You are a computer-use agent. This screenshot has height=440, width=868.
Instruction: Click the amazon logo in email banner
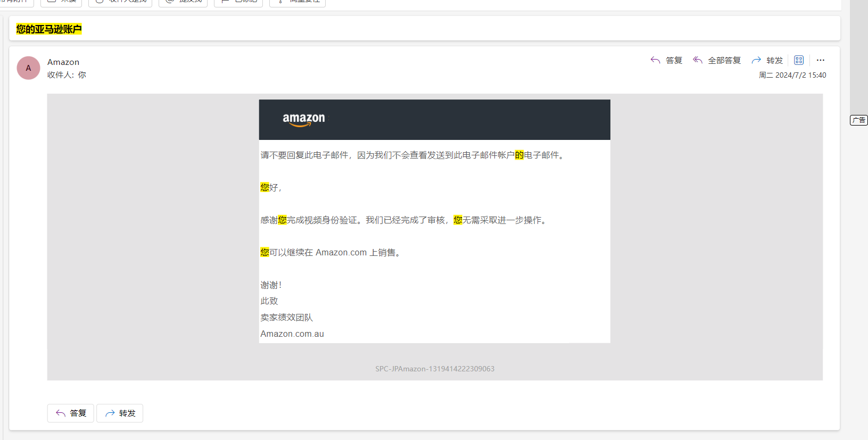(x=304, y=120)
